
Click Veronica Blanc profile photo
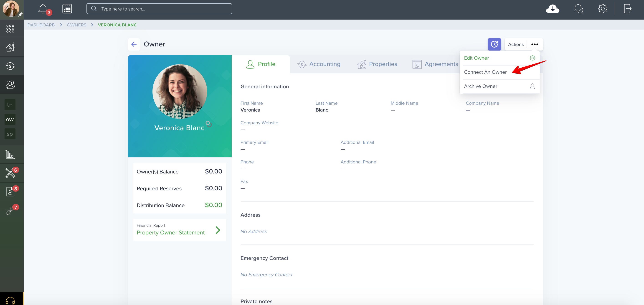pyautogui.click(x=180, y=91)
